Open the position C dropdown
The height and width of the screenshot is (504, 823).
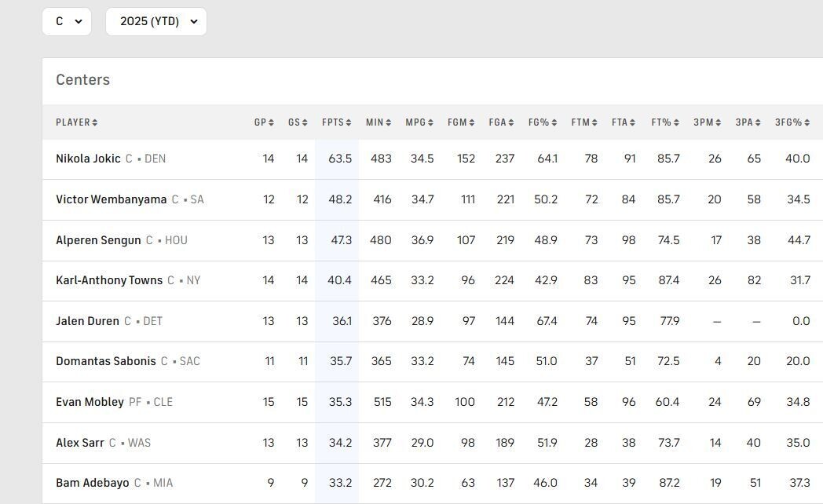67,21
